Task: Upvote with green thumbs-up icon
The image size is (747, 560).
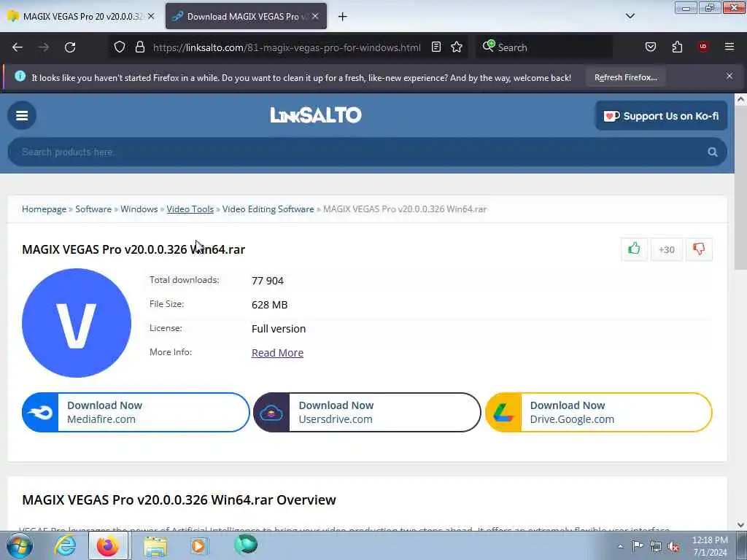Action: (634, 249)
